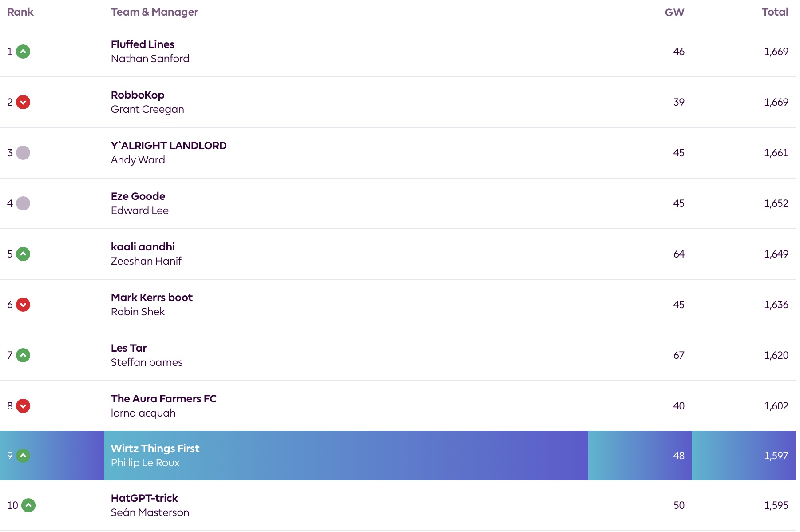Click up arrow icon in highlighted rank 9 row
Image resolution: width=800 pixels, height=532 pixels.
[23, 456]
